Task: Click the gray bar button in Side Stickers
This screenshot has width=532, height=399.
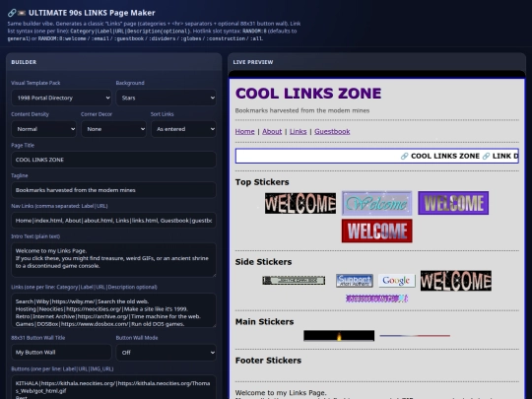Action: point(294,280)
